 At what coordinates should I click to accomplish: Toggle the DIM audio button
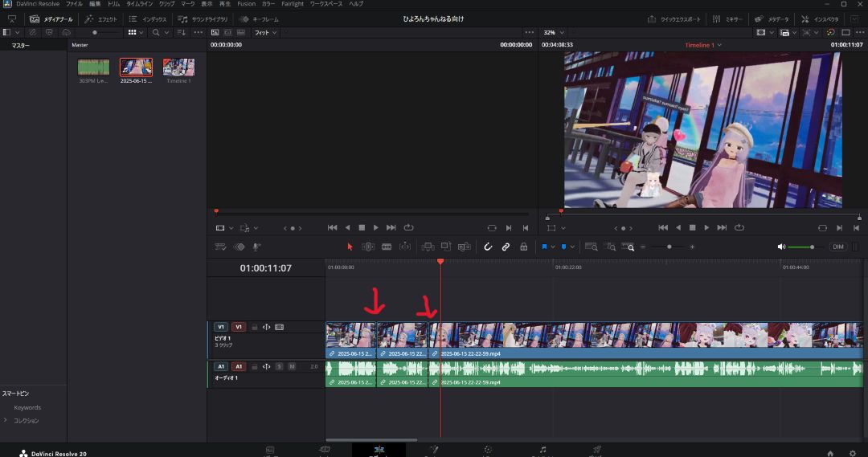pyautogui.click(x=838, y=247)
